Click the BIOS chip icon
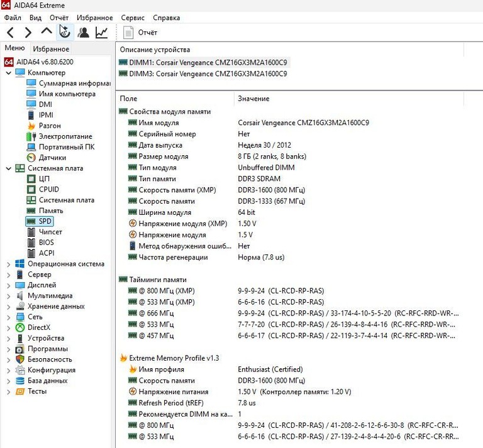 click(31, 243)
